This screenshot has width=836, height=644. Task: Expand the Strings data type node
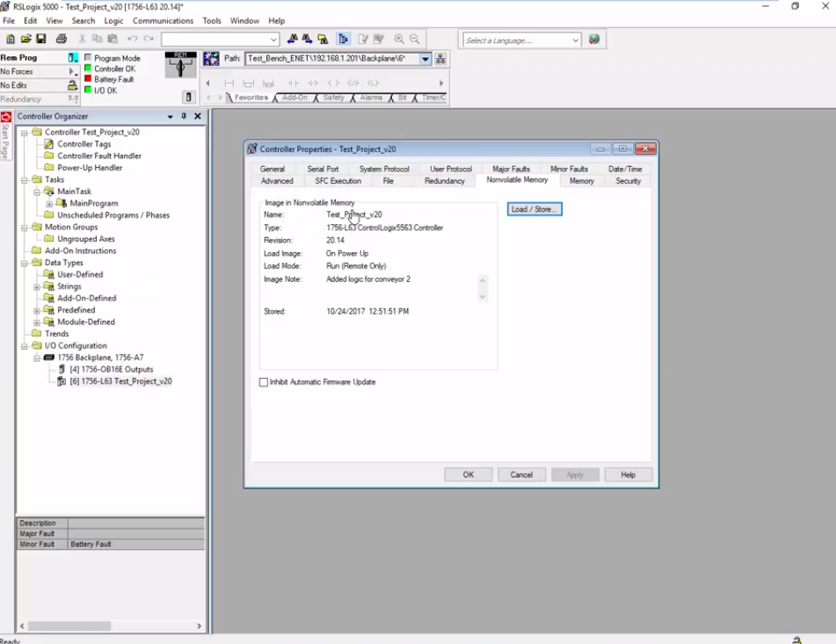[37, 286]
